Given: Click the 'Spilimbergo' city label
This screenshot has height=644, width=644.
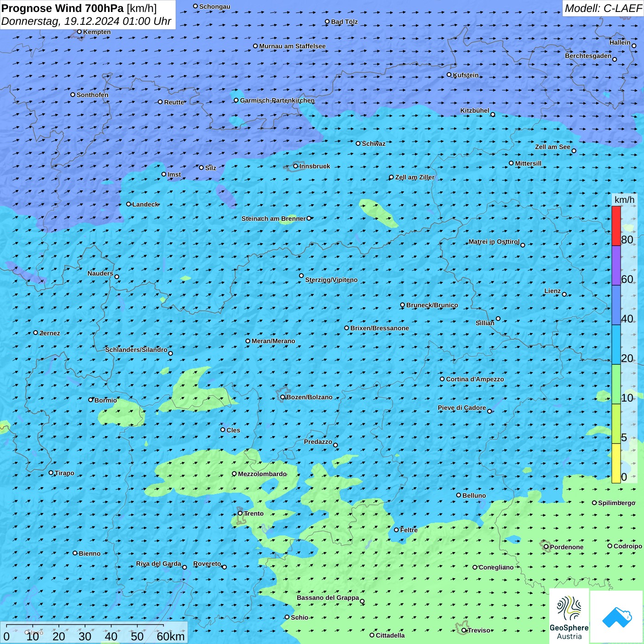Looking at the screenshot, I should (x=617, y=503).
